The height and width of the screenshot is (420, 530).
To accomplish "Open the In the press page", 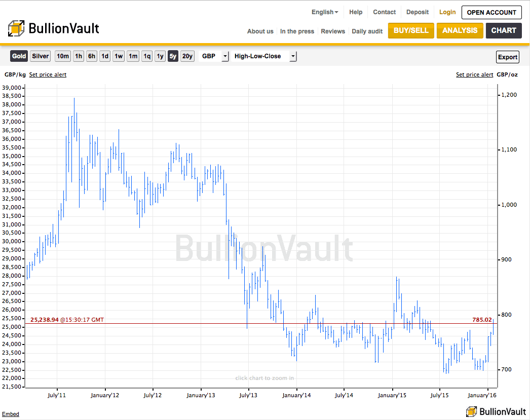I will click(297, 31).
